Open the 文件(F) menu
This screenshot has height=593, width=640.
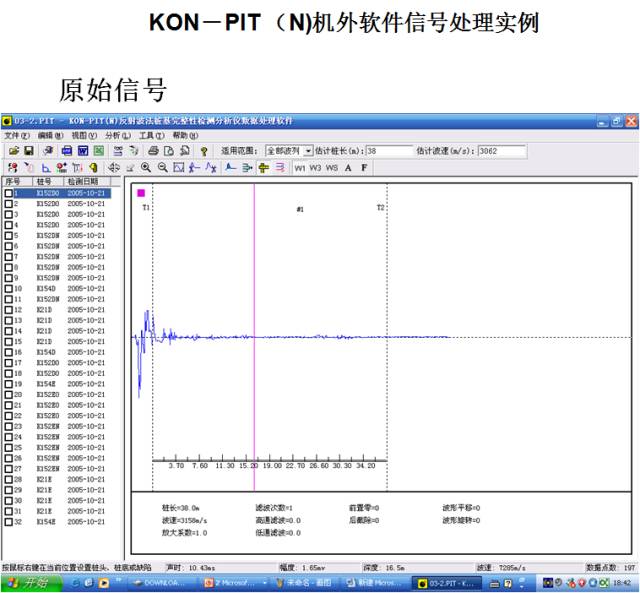click(x=17, y=135)
